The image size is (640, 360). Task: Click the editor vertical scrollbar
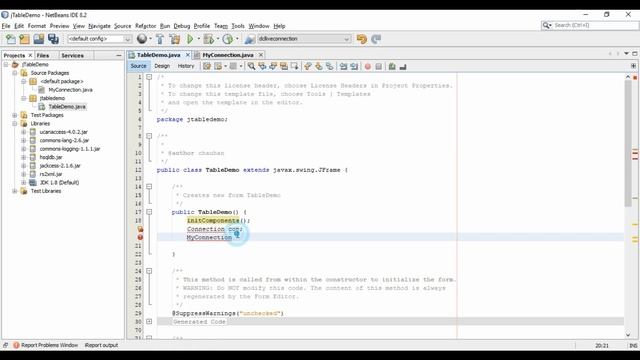628,143
